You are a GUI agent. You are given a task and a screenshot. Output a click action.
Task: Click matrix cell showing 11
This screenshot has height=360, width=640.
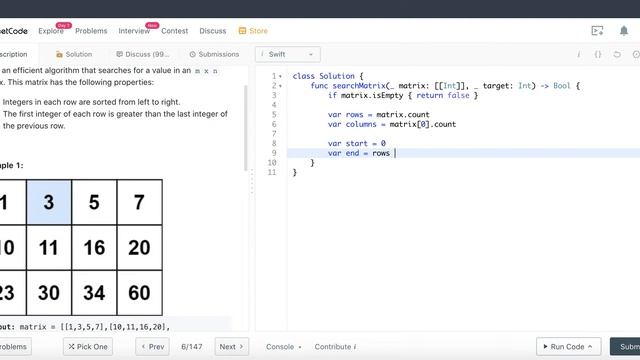pos(49,247)
